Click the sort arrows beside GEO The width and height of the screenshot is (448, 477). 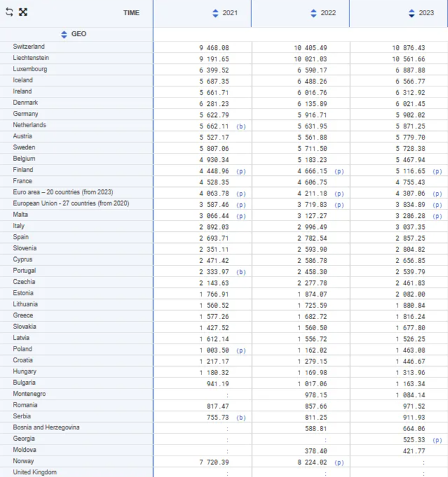(x=64, y=34)
